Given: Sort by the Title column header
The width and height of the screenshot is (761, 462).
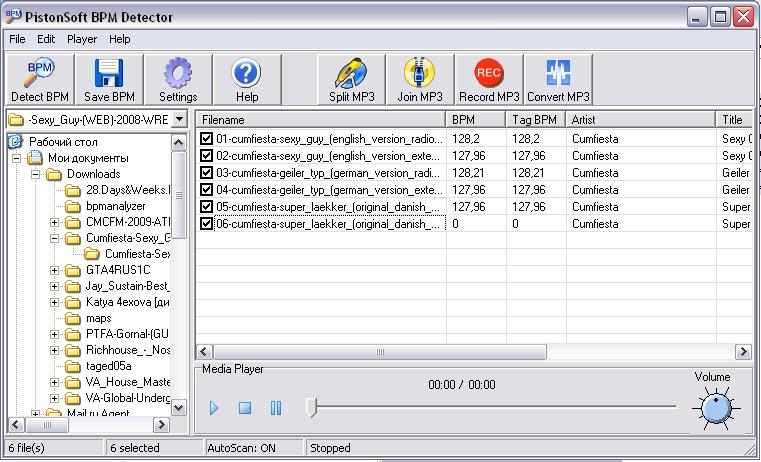Looking at the screenshot, I should tap(734, 119).
